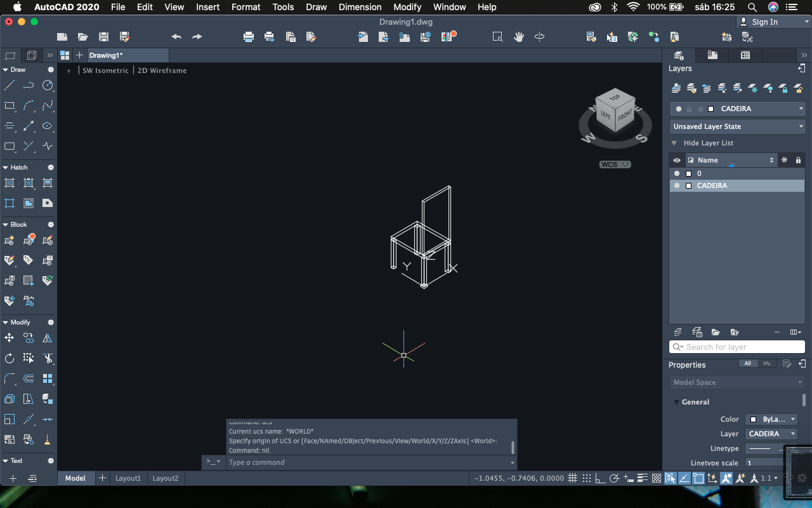Click the Redo arrow in toolbar
812x508 pixels.
[x=197, y=37]
